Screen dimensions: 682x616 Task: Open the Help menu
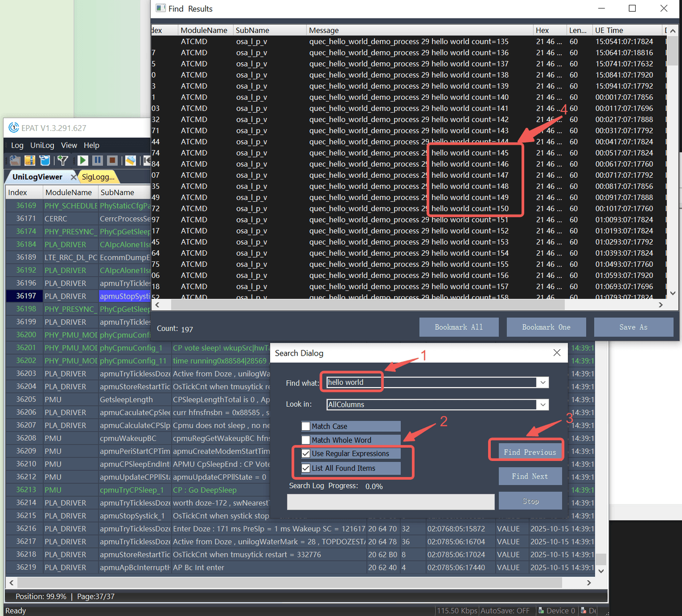point(91,145)
